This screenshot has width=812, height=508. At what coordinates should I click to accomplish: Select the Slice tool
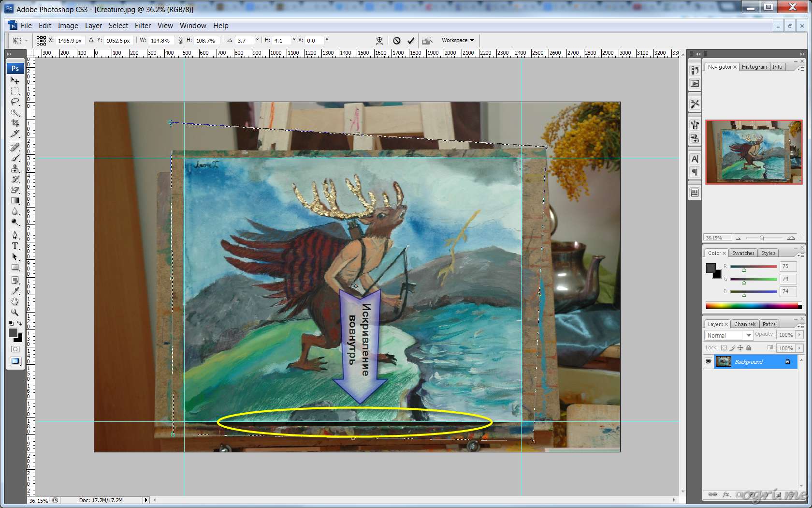[x=15, y=134]
